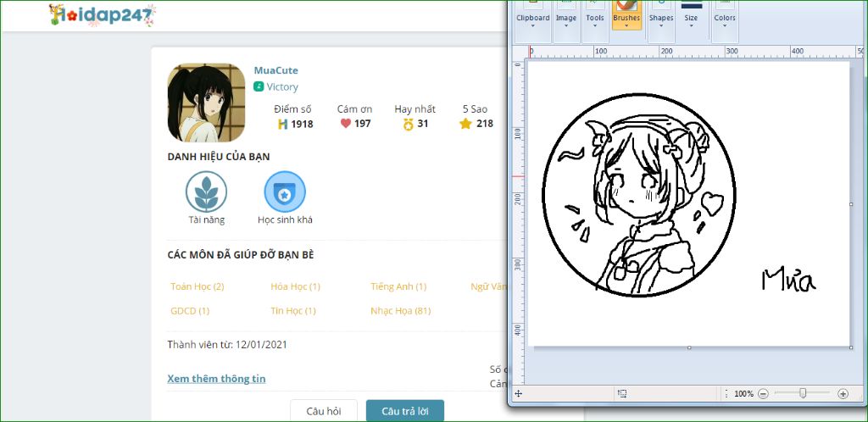Click the Victory group name
868x422 pixels.
point(282,86)
